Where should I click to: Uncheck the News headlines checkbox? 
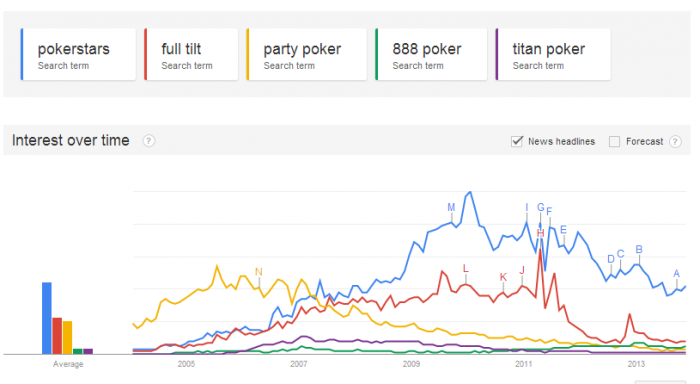[x=517, y=142]
